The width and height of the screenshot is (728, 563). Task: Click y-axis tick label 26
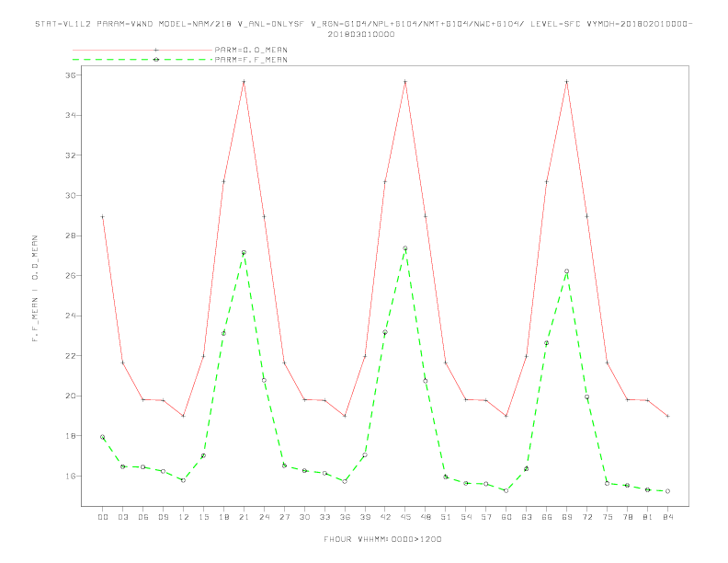[x=71, y=275]
